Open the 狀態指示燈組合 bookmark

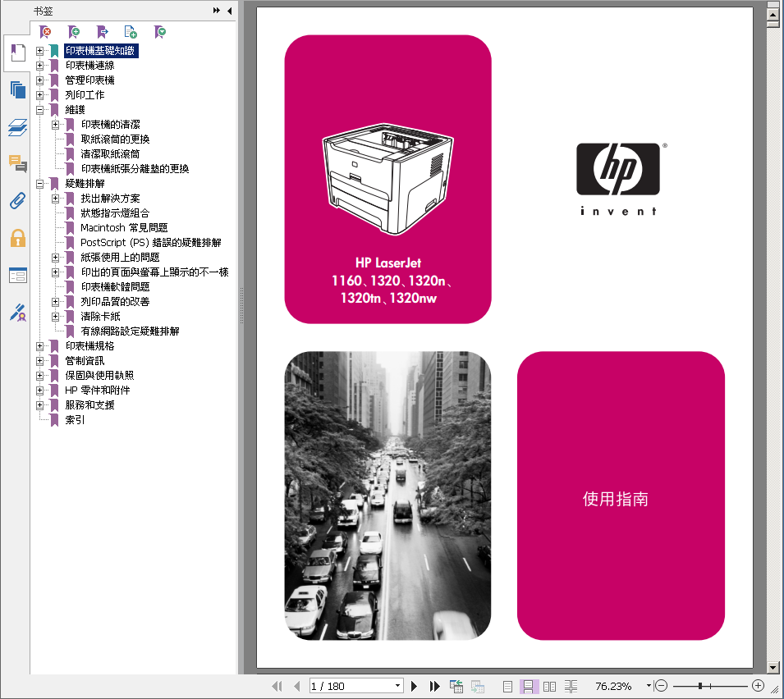point(115,212)
